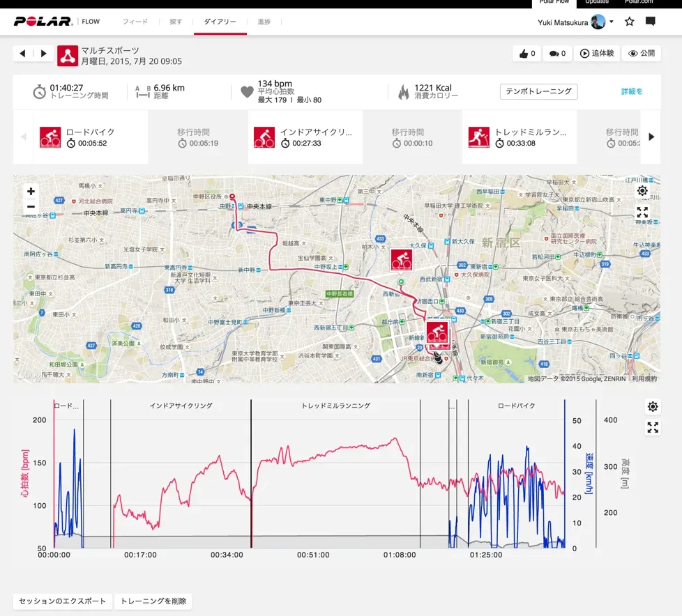
Task: Zoom in on the map
Action: 31,192
